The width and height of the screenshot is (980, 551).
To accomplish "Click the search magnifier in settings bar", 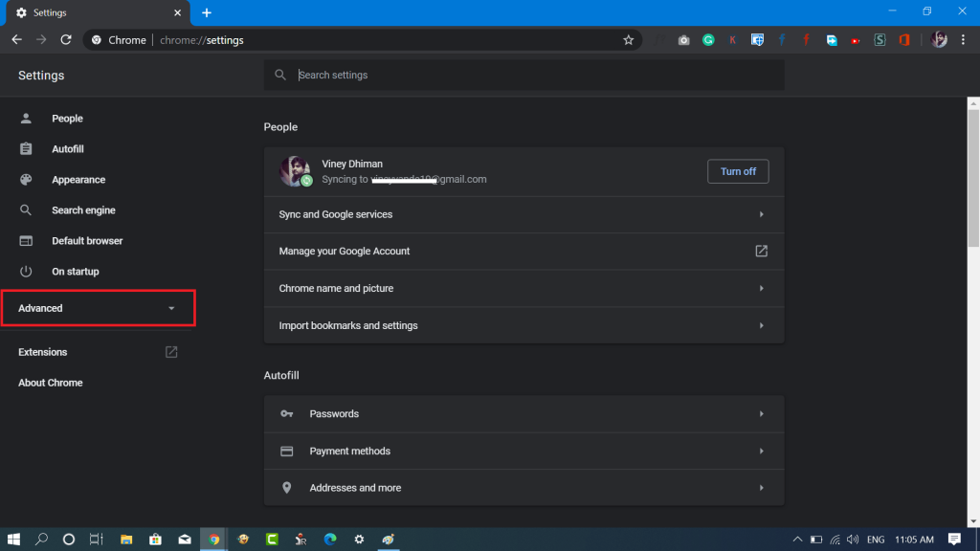I will 280,75.
